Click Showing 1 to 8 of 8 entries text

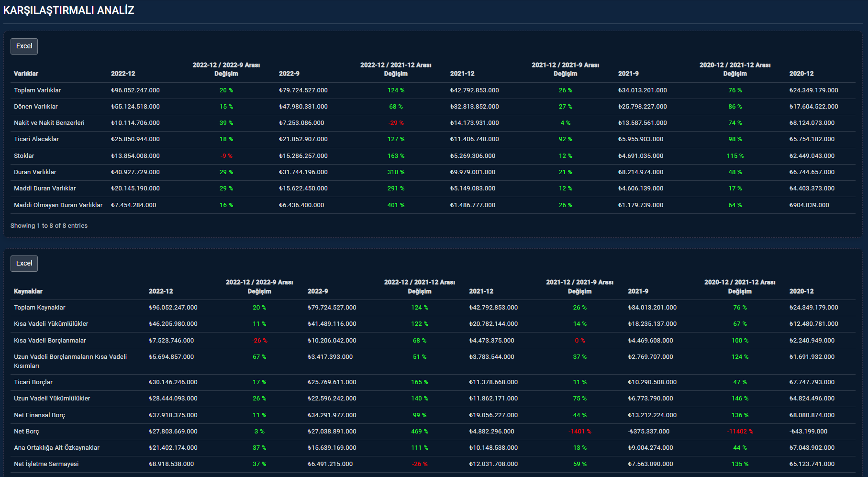[49, 226]
